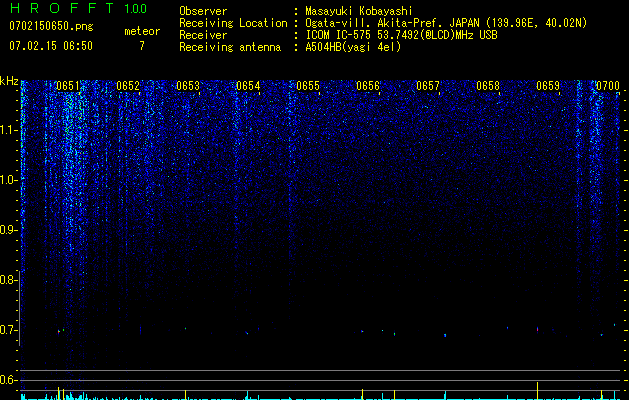The height and width of the screenshot is (400, 629).
Task: Select the ICOM IC-575 receiver details
Action: click(x=401, y=35)
